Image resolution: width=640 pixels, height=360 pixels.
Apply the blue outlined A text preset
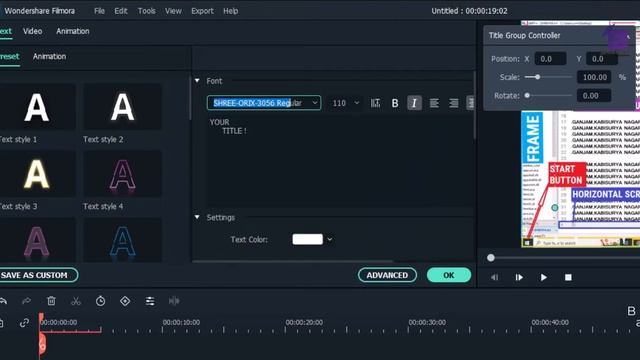(122, 240)
